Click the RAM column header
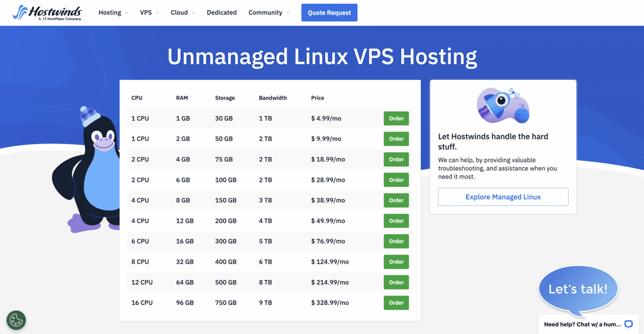This screenshot has width=644, height=334. coord(182,97)
